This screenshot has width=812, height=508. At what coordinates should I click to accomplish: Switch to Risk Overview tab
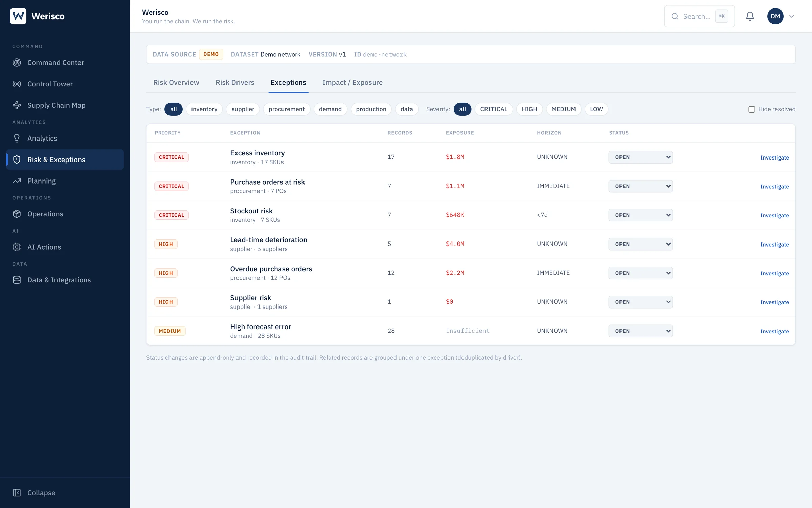coord(176,82)
